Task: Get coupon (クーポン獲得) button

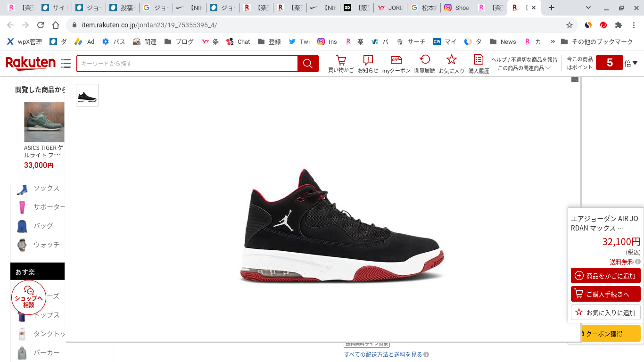Action: (x=611, y=334)
